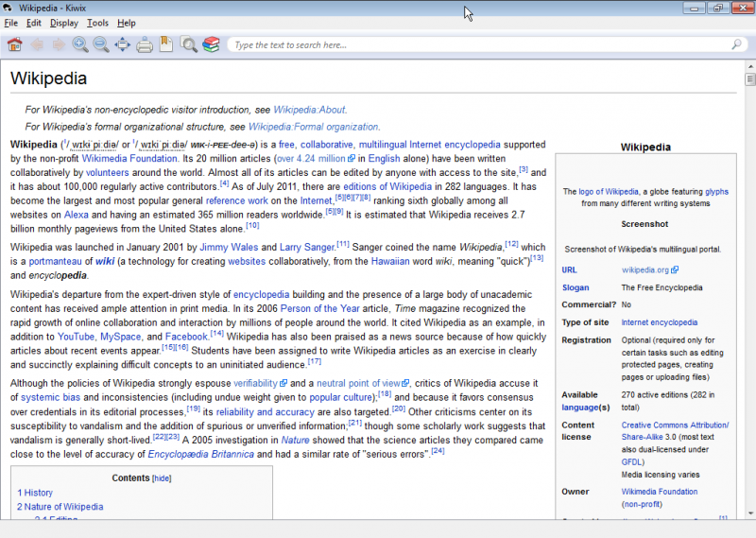Screen dimensions: 756x538
Task: Open the editions of Wikipedia link
Action: click(387, 186)
